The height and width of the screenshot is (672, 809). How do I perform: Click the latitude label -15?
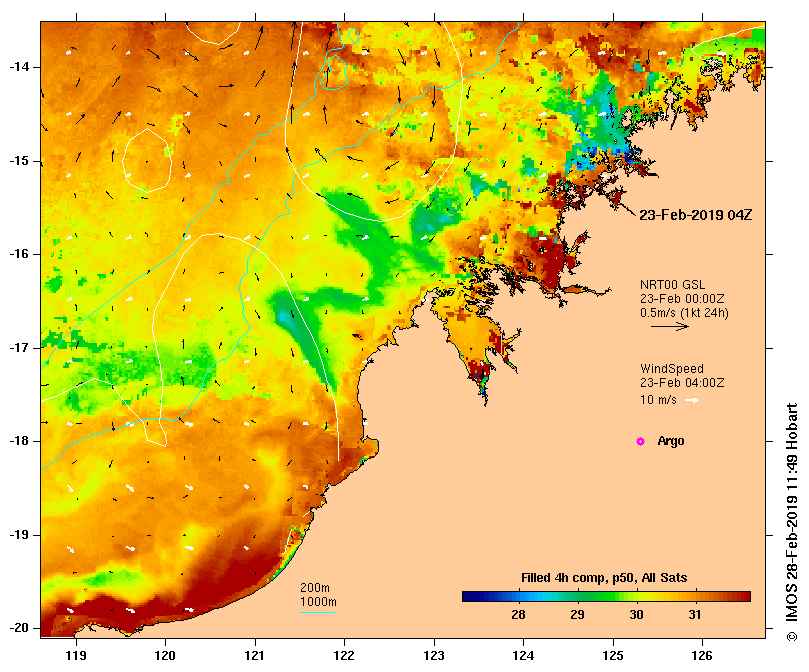tap(19, 161)
